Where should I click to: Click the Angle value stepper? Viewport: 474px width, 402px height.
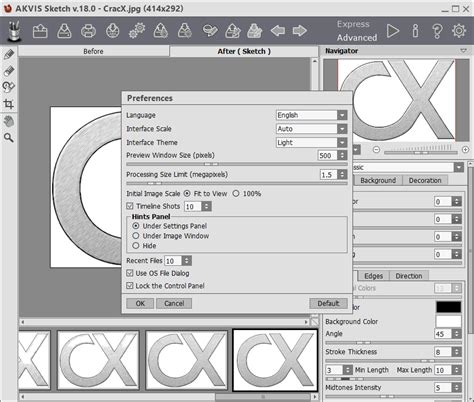click(x=457, y=334)
